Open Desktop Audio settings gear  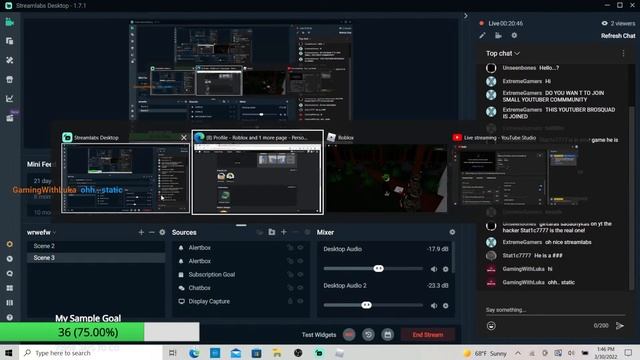(x=445, y=269)
